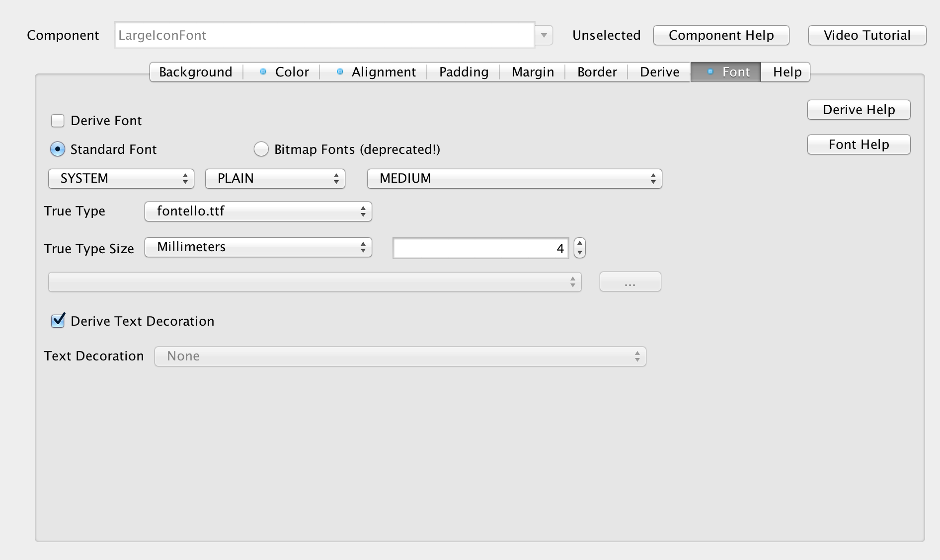This screenshot has width=940, height=560.
Task: Open the Millimeters size unit dropdown
Action: click(x=258, y=247)
